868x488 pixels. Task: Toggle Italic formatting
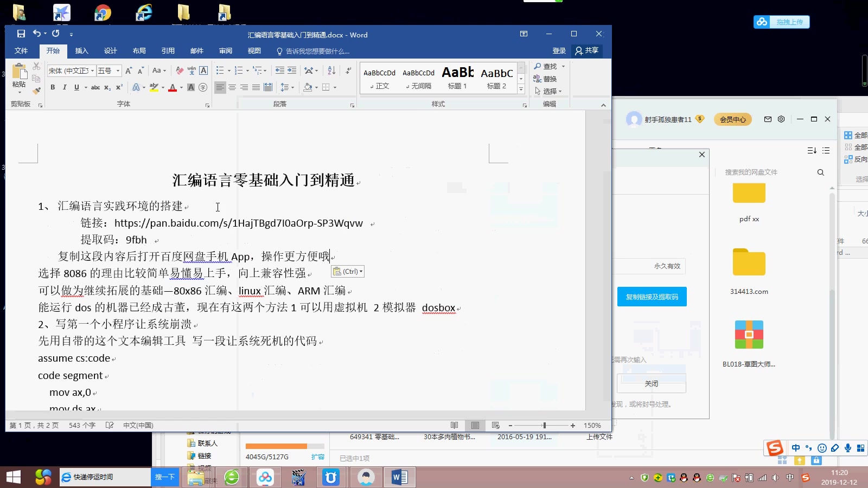(x=65, y=87)
